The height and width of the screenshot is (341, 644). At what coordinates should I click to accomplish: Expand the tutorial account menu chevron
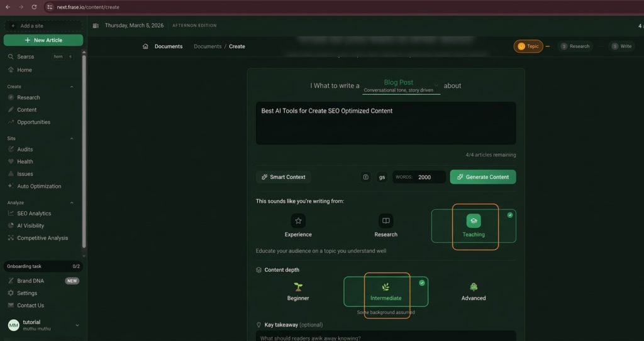click(x=77, y=325)
